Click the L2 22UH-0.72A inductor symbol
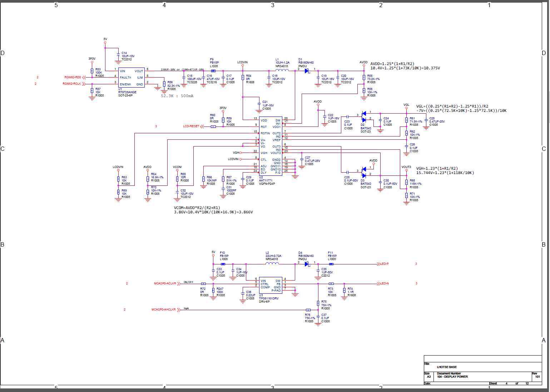The image size is (550, 392). tap(272, 264)
